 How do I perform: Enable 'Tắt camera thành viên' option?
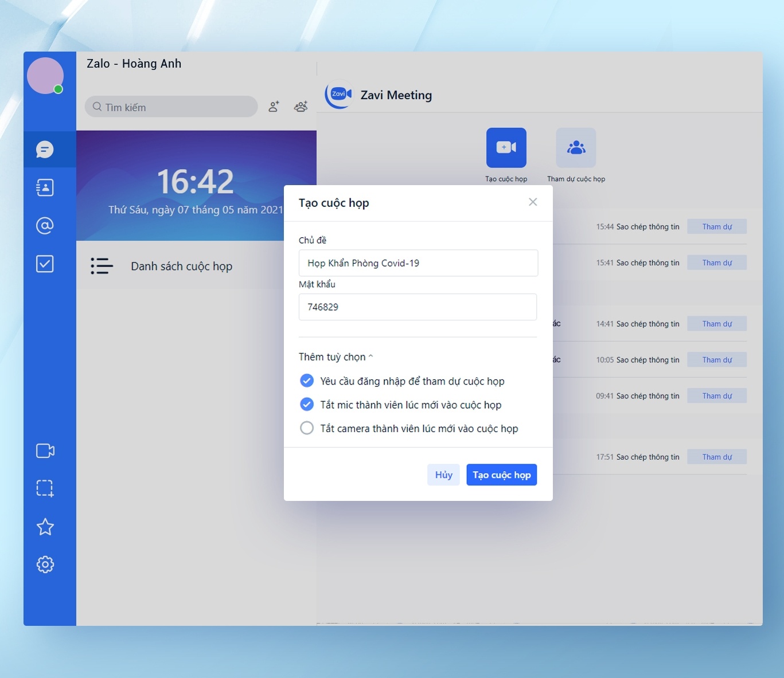[307, 428]
